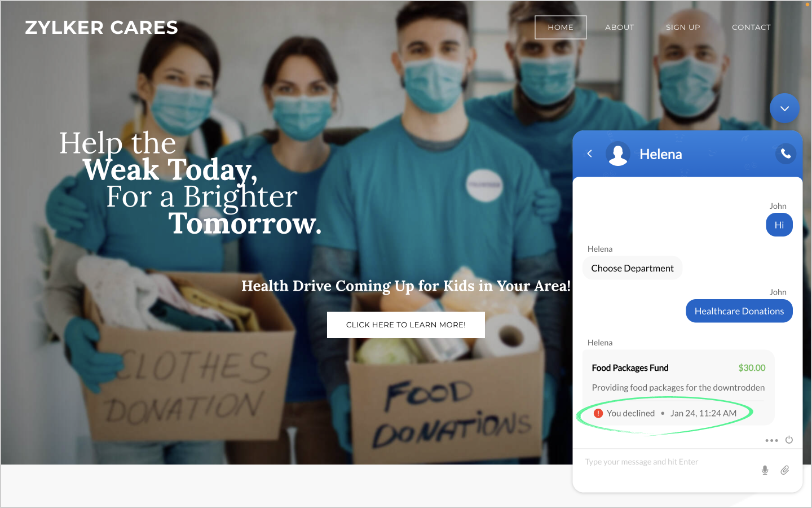Screen dimensions: 812x508
Task: Open the CONTACT page link
Action: point(751,27)
